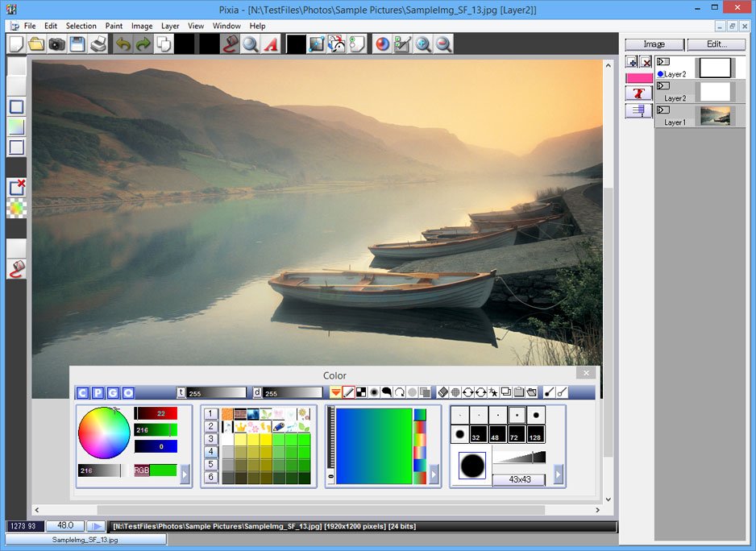Click the Print icon in toolbar
This screenshot has width=756, height=551.
(x=98, y=44)
